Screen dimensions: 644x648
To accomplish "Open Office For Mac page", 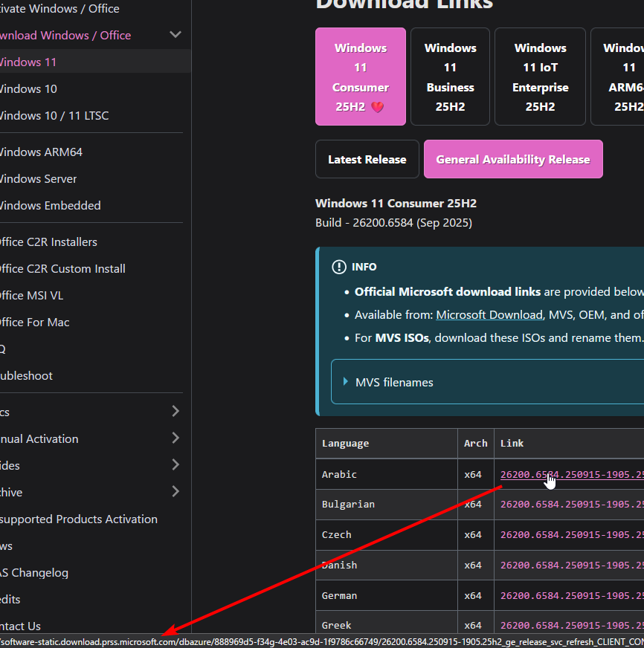I will coord(35,323).
